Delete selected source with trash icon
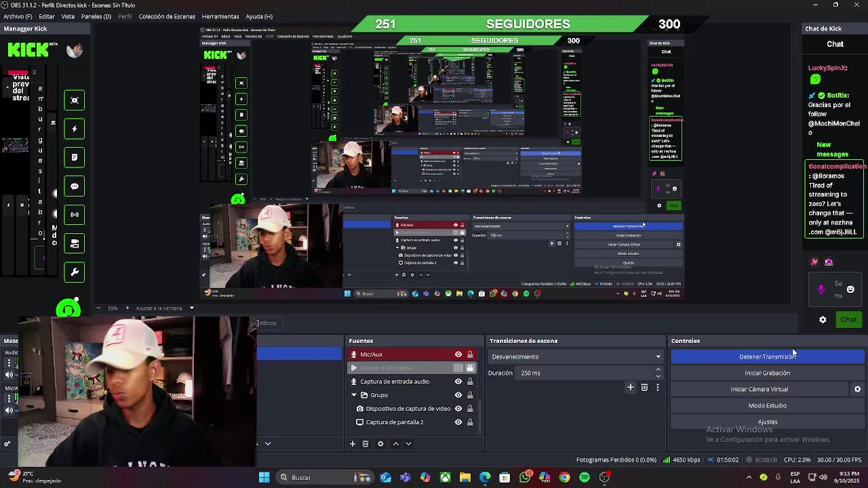868x488 pixels. (x=366, y=443)
